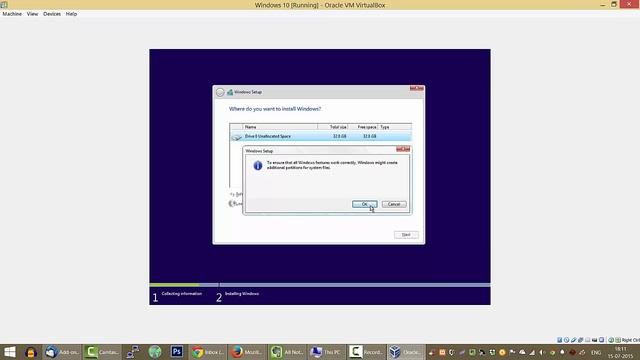Viewport: 640px width, 360px height.
Task: Open the Devices menu
Action: tap(52, 14)
